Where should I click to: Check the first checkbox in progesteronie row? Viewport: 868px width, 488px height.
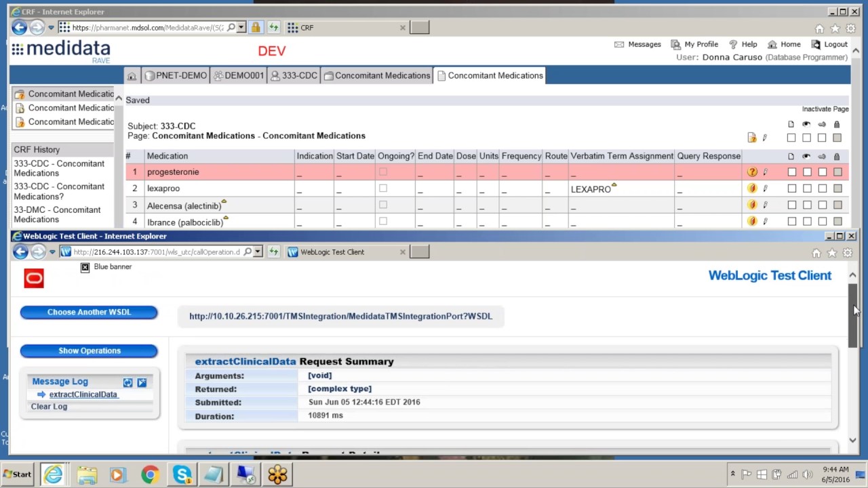[x=791, y=172]
